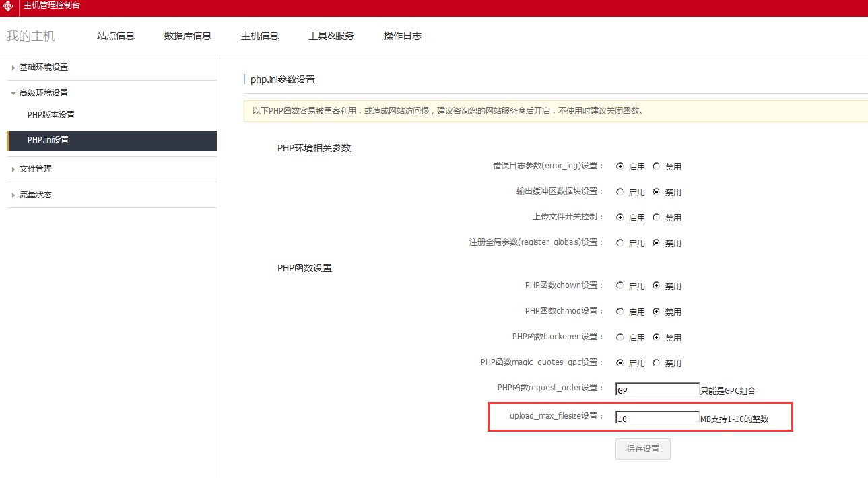The width and height of the screenshot is (868, 478).
Task: Click the upload_max_filesize input field
Action: click(657, 418)
